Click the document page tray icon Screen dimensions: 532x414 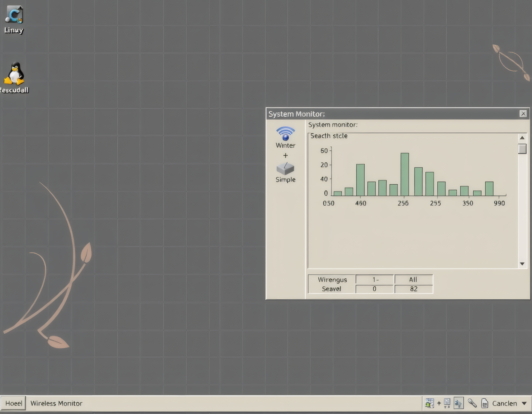[x=484, y=403]
